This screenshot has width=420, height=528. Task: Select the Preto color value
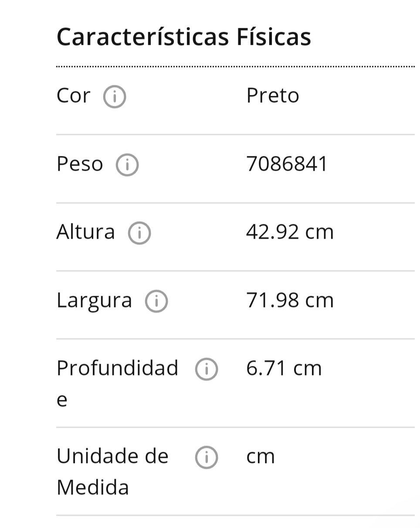(x=273, y=95)
